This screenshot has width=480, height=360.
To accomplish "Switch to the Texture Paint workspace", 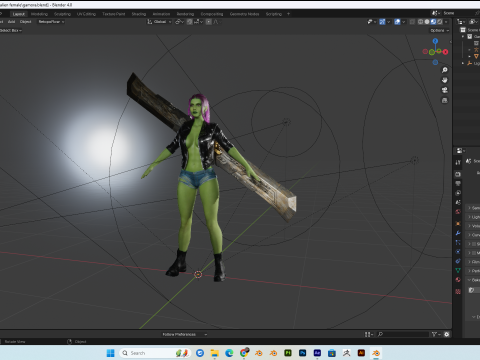I will (x=114, y=14).
